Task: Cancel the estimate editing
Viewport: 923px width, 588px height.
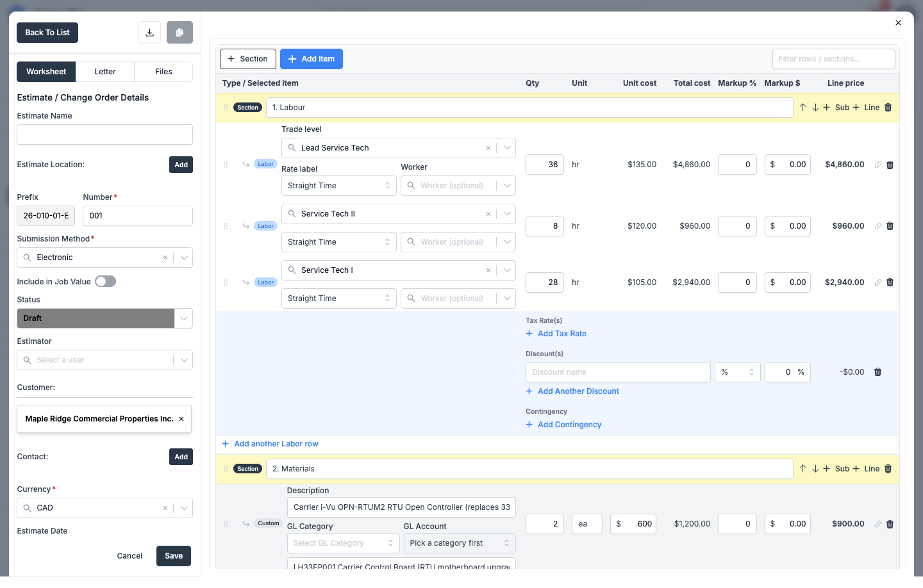Action: point(129,556)
